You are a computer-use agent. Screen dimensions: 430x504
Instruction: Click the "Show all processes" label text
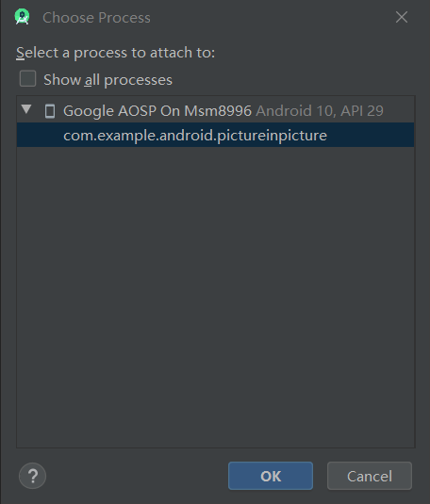pos(107,80)
